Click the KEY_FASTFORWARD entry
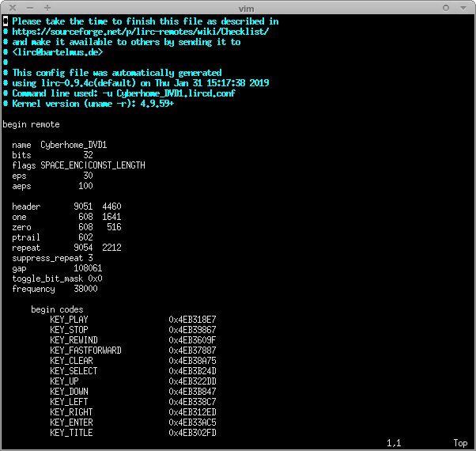Viewport: 476px width, 451px height. [85, 351]
